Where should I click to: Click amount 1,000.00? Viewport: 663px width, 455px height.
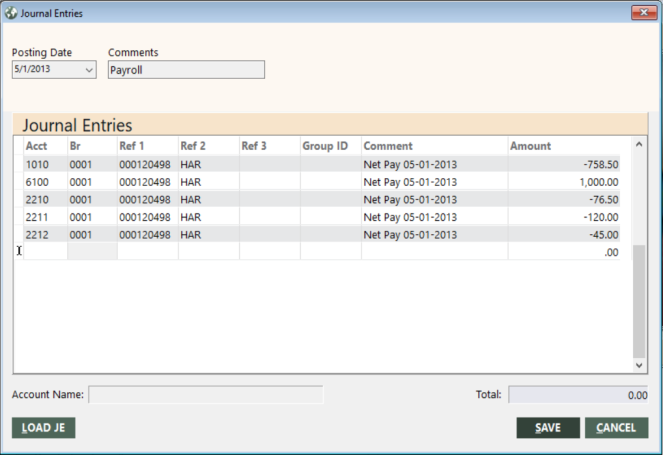point(564,182)
